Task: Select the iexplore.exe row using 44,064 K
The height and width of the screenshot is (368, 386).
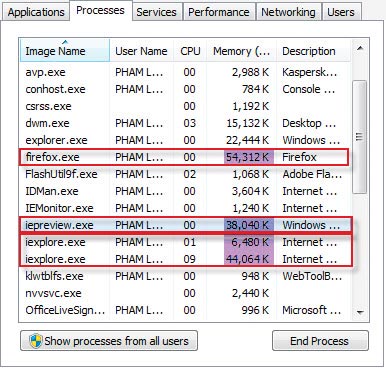Action: click(185, 259)
